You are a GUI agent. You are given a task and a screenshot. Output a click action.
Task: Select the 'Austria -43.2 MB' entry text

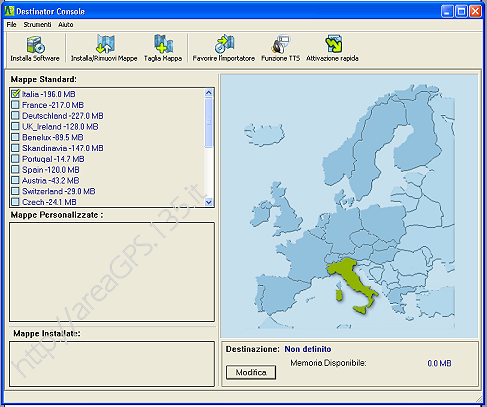coord(50,180)
